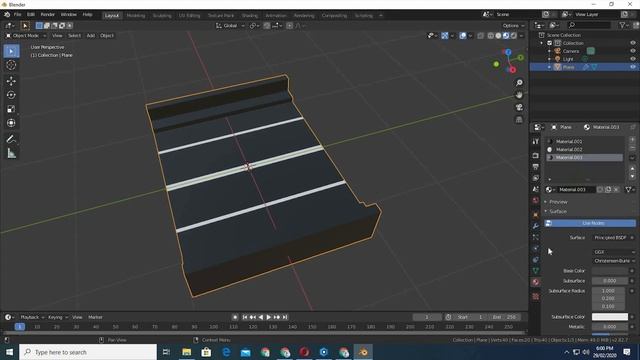Toggle proportional editing in header
The width and height of the screenshot is (640, 360).
(289, 26)
